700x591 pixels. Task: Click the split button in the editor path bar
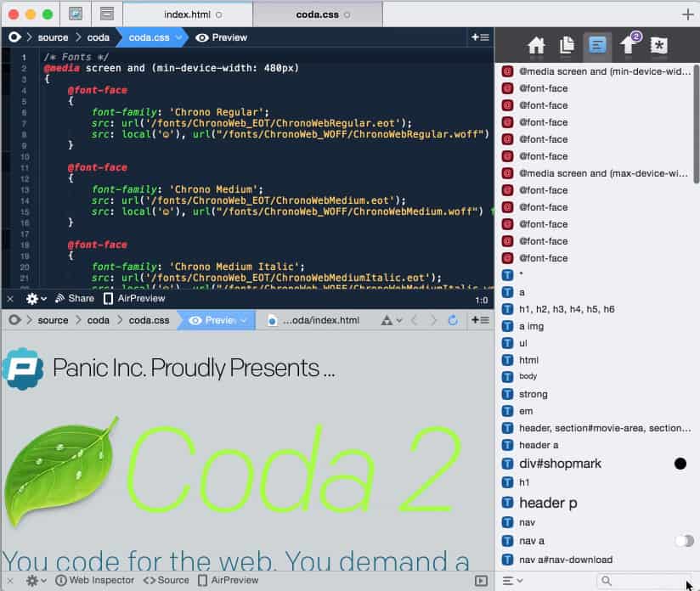(x=480, y=37)
